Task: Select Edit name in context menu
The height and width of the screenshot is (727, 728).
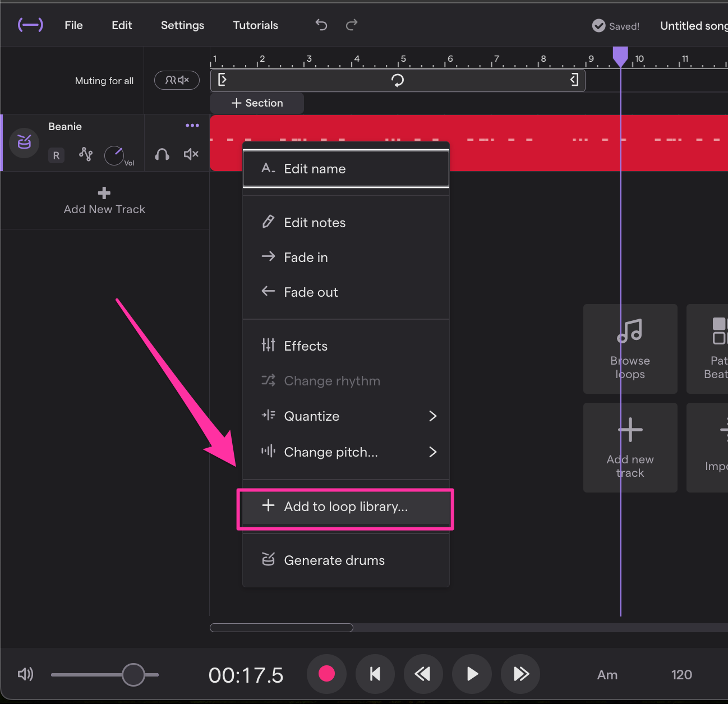Action: 346,169
